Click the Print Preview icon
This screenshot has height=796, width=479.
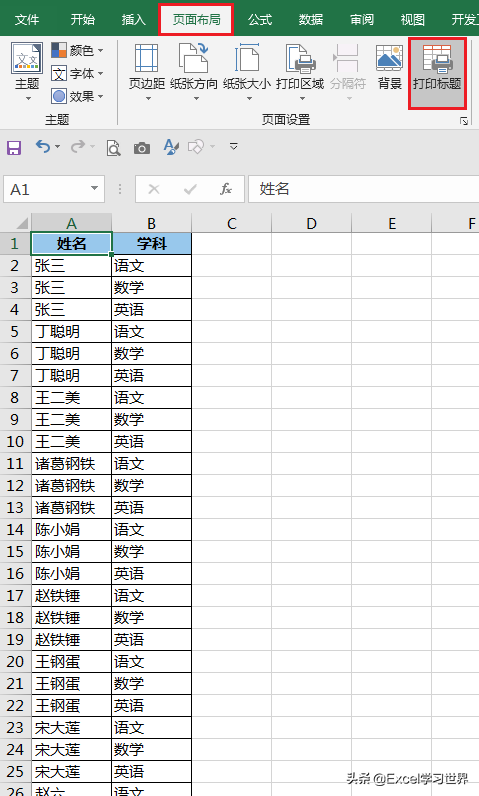(114, 148)
